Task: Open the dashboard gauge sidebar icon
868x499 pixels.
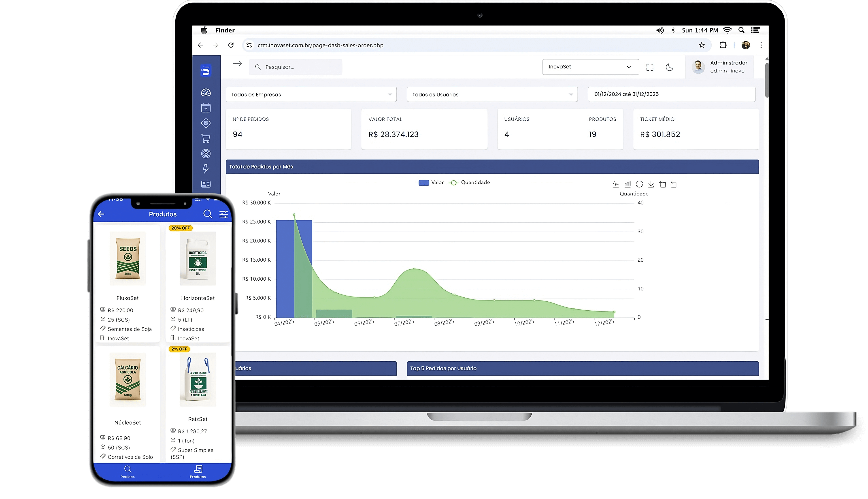Action: 206,93
